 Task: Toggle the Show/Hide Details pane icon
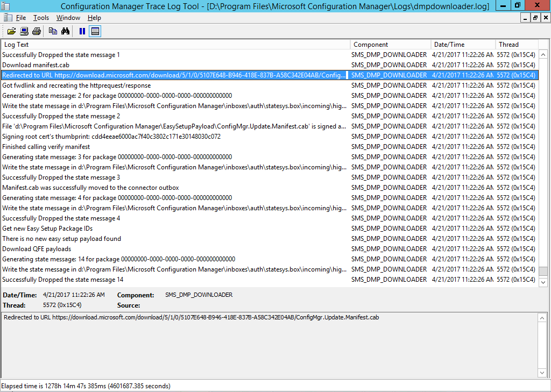point(95,31)
